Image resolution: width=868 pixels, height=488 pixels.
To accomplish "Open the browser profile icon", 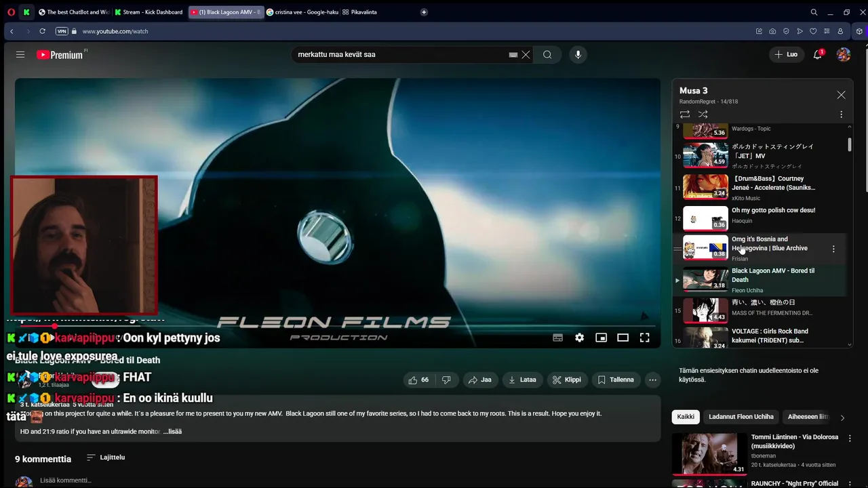I will click(840, 31).
